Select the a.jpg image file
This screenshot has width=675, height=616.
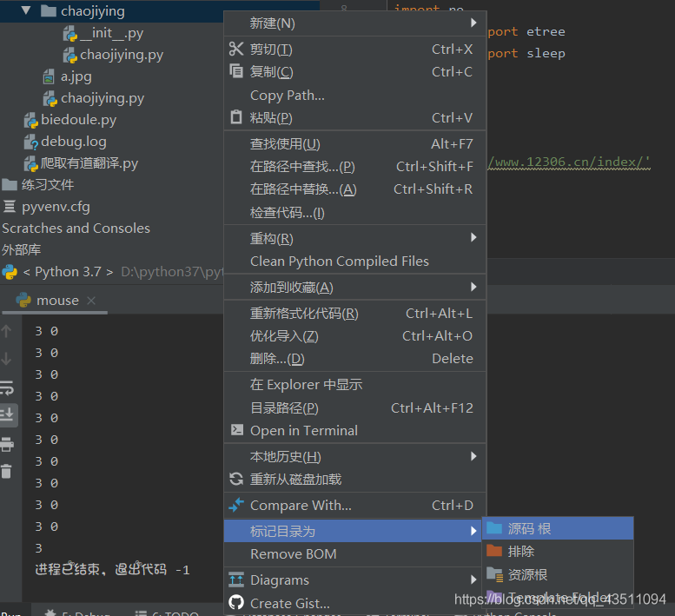pyautogui.click(x=68, y=76)
